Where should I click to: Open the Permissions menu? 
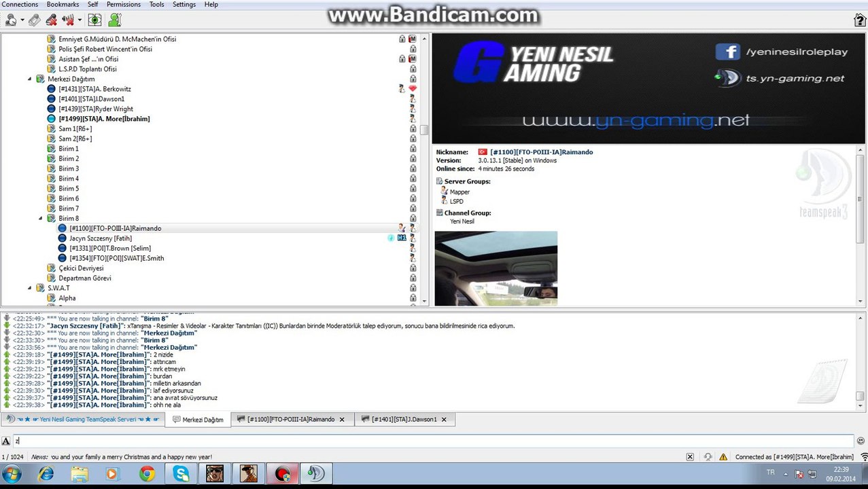pos(124,4)
